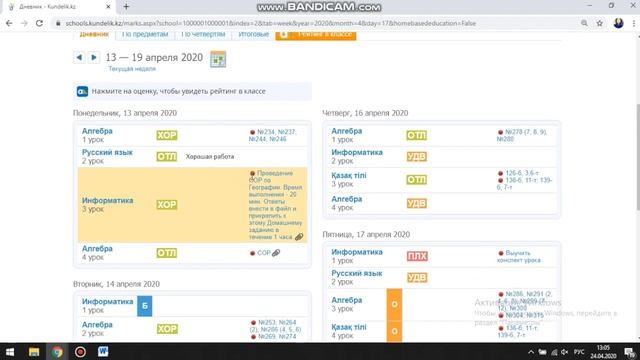Image resolution: width=640 pixels, height=360 pixels.
Task: Click the browser address bar URL
Action: tap(271, 23)
